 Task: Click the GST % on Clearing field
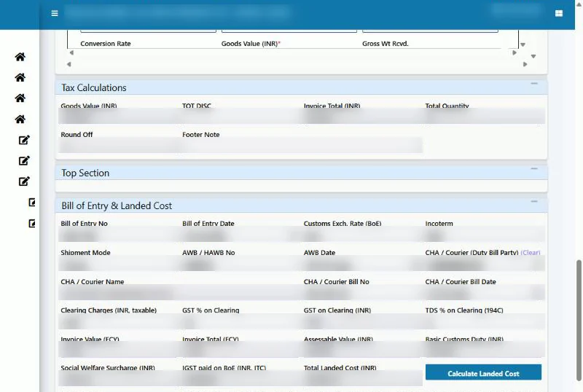point(240,321)
